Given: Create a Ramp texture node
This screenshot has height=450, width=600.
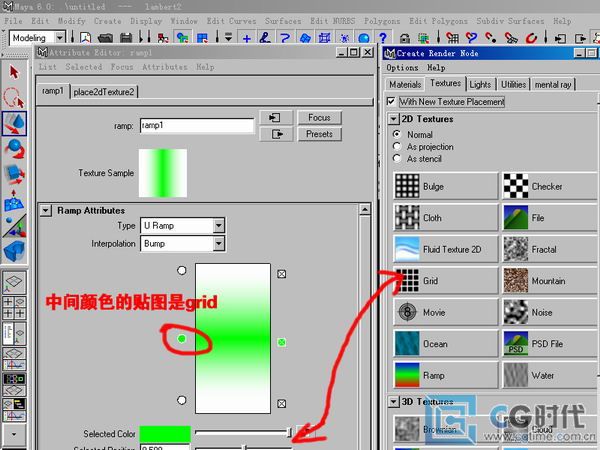Looking at the screenshot, I should (446, 375).
